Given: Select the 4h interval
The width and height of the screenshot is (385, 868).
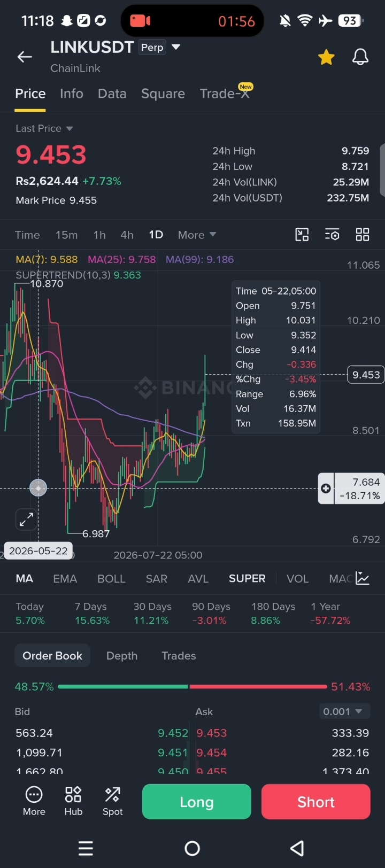Looking at the screenshot, I should click(127, 235).
